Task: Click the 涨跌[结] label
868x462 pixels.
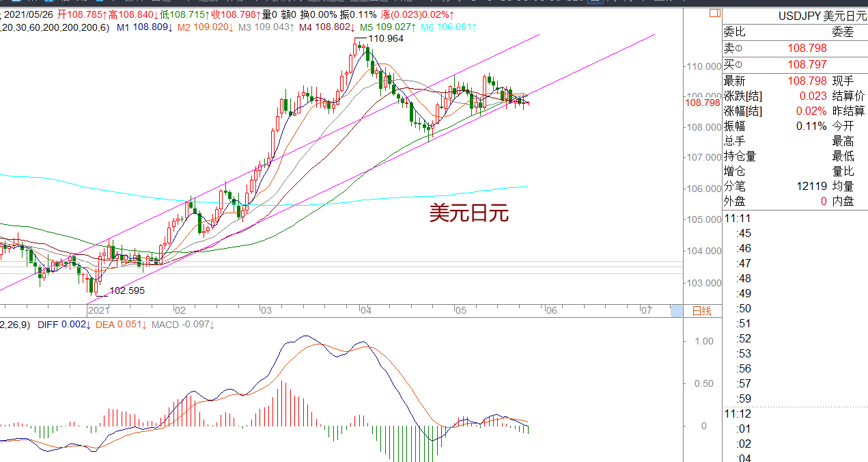Action: pyautogui.click(x=743, y=96)
